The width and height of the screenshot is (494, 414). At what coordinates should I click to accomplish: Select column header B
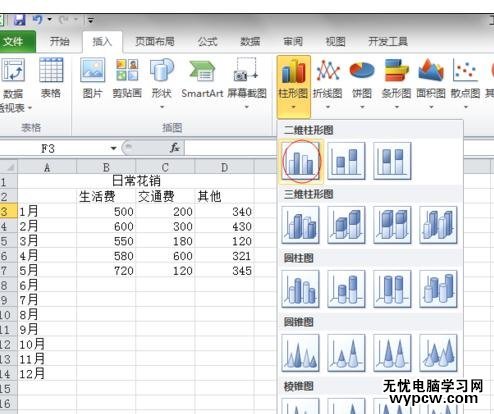click(106, 167)
